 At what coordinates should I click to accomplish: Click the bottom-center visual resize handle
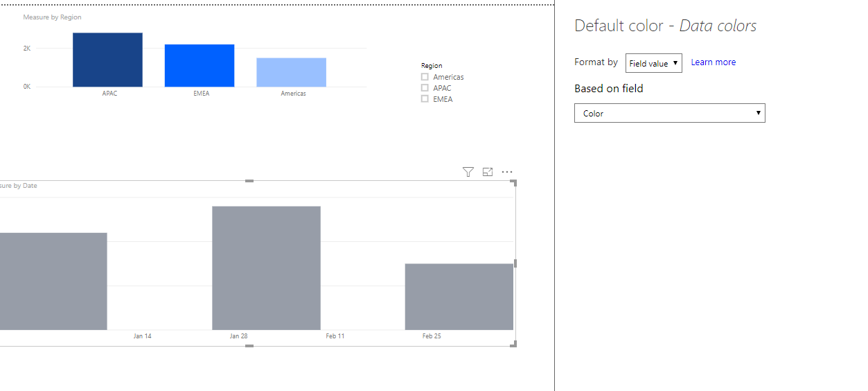point(249,346)
